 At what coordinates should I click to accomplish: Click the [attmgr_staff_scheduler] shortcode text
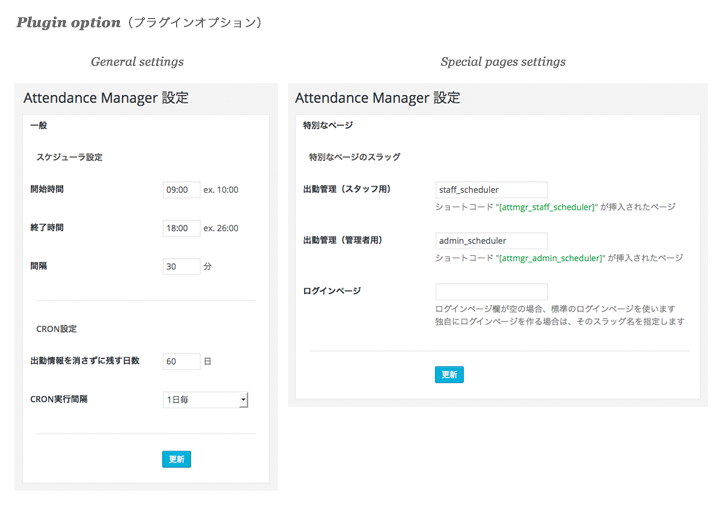[x=548, y=207]
